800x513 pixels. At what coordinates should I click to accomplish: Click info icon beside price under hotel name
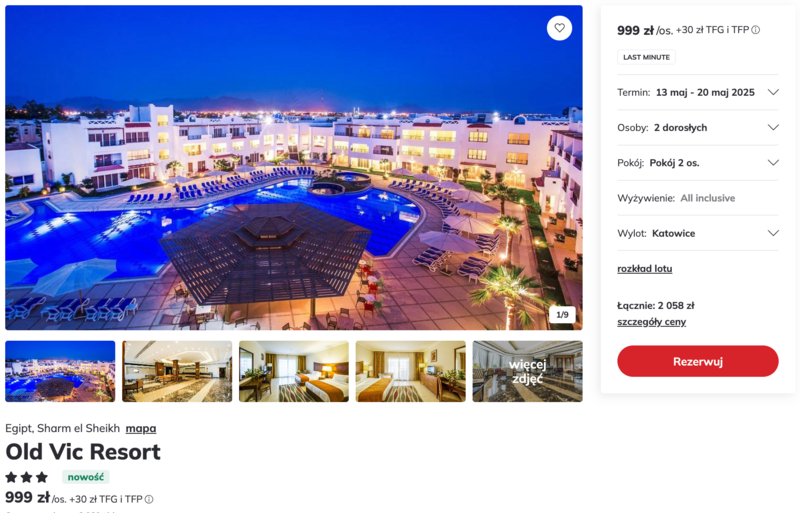[x=149, y=499]
